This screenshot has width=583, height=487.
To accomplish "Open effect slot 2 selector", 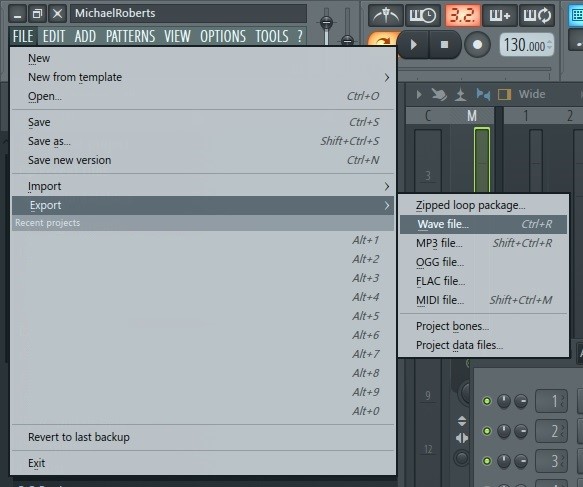I will pyautogui.click(x=551, y=431).
